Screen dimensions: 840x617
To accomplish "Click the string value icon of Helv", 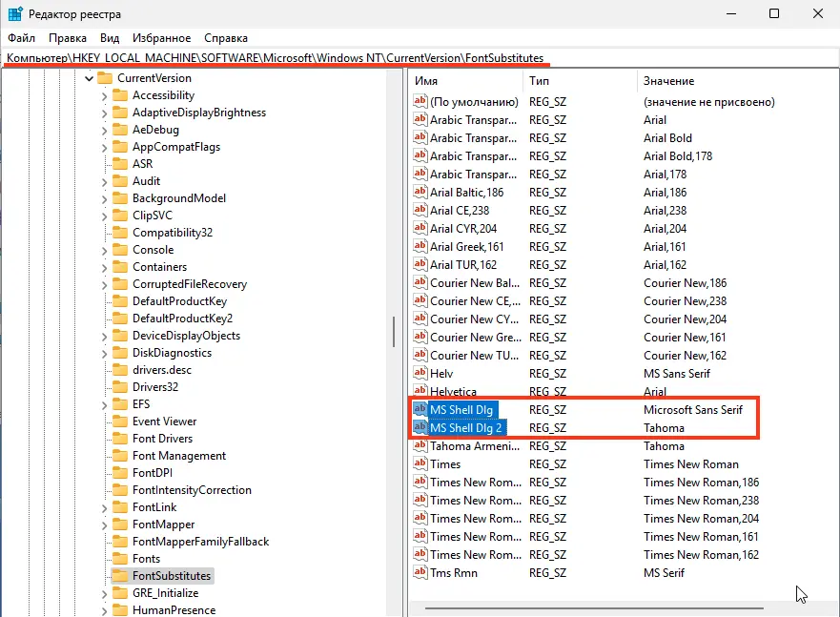I will click(420, 373).
